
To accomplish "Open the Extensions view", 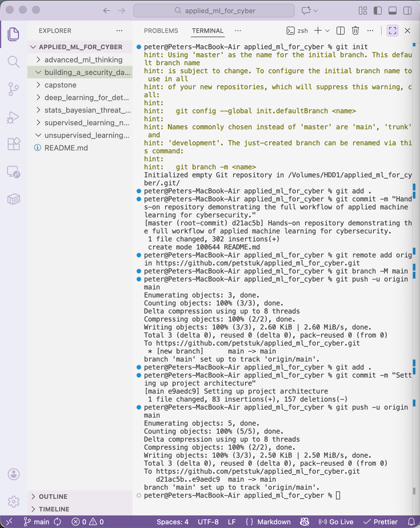I will click(x=13, y=144).
